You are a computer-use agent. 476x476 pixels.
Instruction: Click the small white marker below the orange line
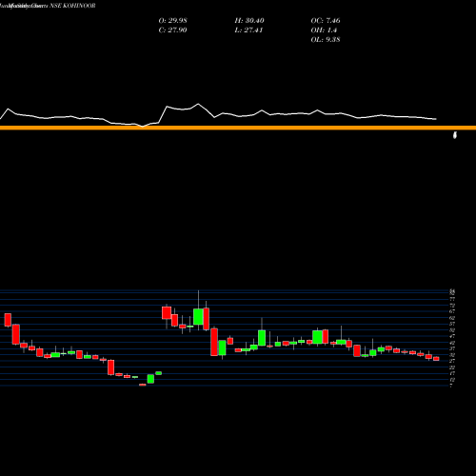point(455,135)
